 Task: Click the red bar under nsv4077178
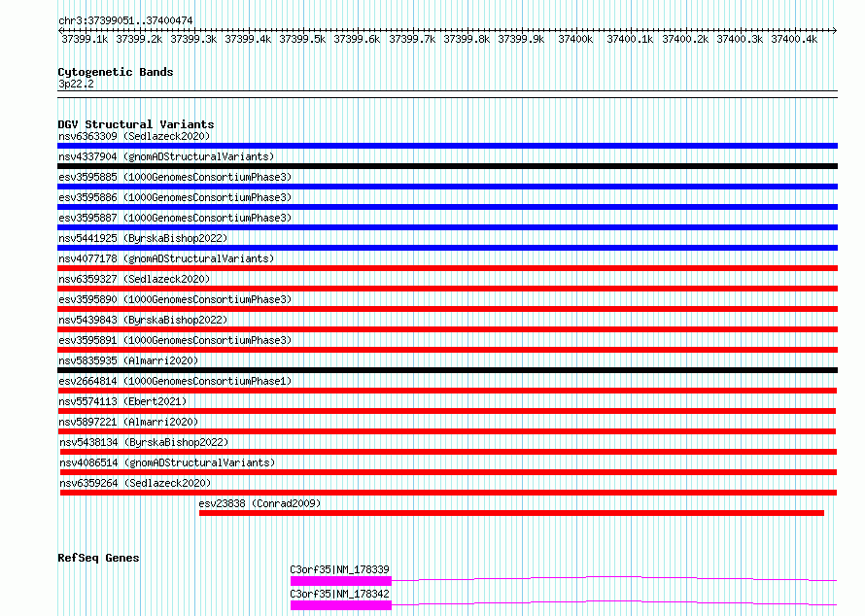tap(447, 268)
